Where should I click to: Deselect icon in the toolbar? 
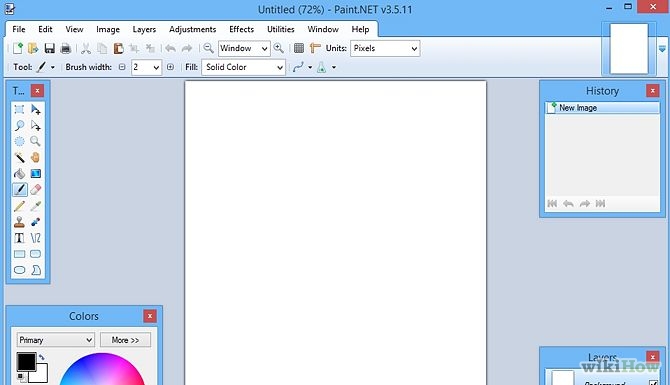click(x=150, y=48)
